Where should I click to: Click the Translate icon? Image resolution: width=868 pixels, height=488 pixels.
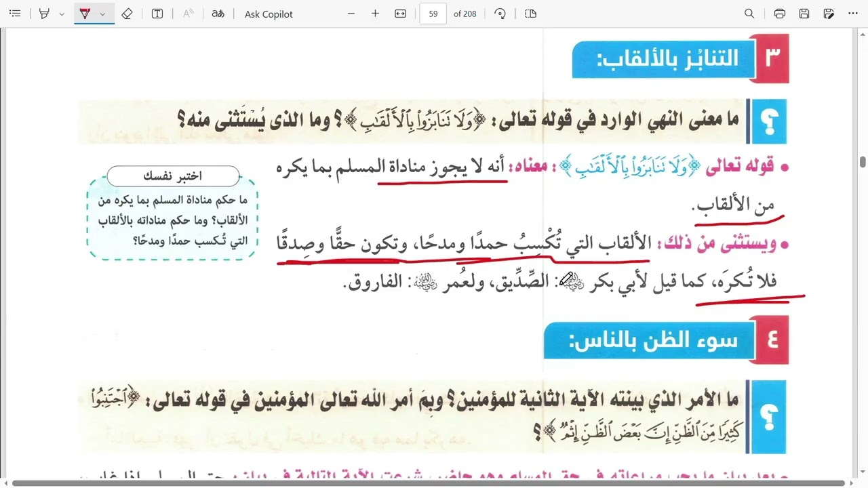218,14
